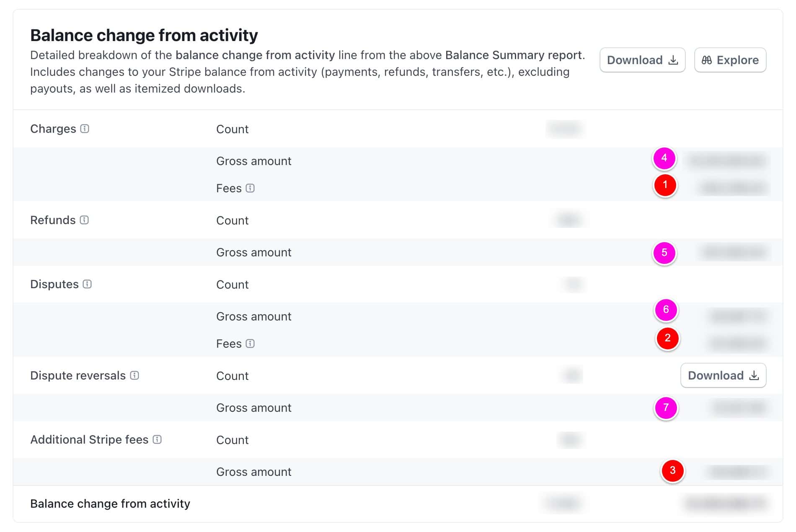The height and width of the screenshot is (532, 796).
Task: Click the info icon beside Charges Fees
Action: point(250,188)
